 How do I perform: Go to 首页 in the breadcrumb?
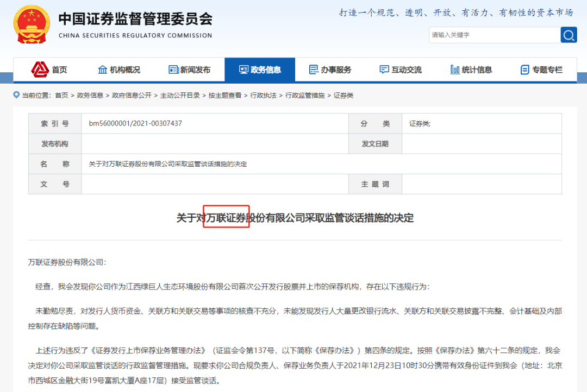pyautogui.click(x=61, y=96)
